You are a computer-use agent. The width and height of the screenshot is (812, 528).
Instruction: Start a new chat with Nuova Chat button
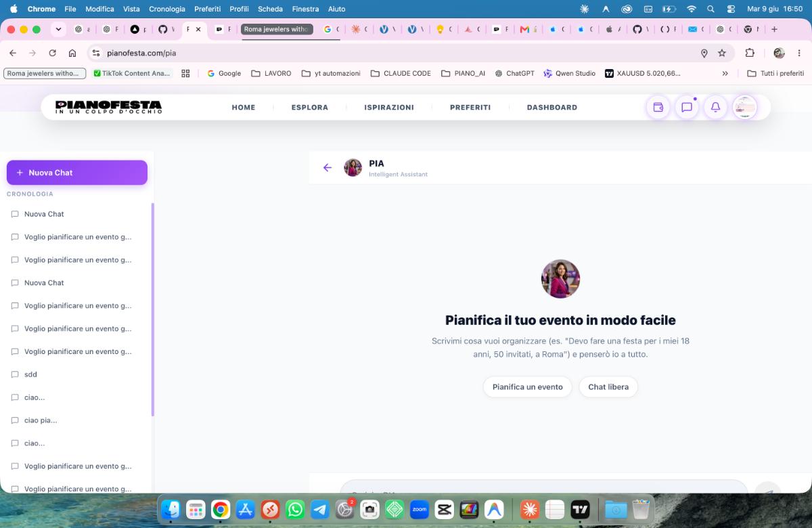pos(77,173)
